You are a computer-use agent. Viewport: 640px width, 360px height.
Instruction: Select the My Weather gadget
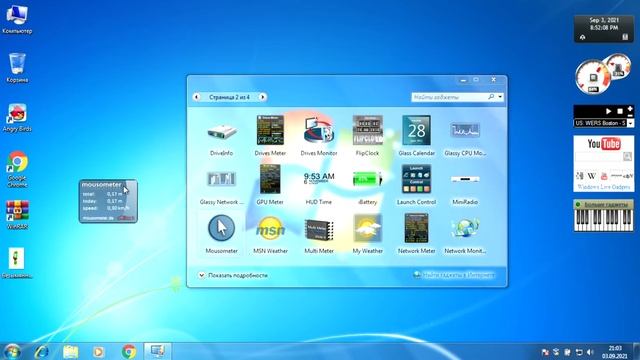pos(367,234)
